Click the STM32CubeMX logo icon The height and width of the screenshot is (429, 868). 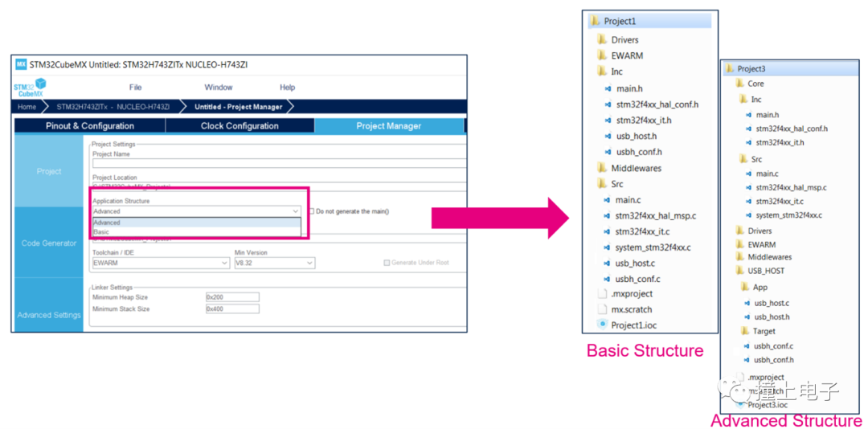[30, 88]
